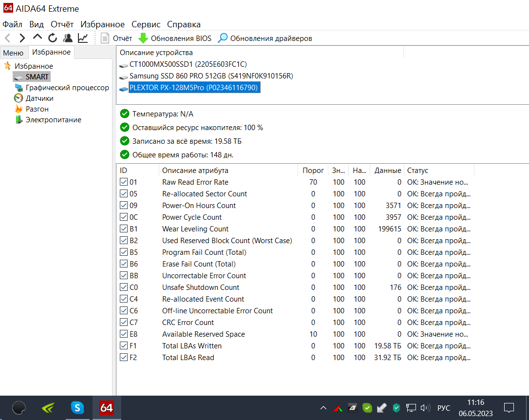529x420 pixels.
Task: Go back with the left arrow icon
Action: (8, 38)
